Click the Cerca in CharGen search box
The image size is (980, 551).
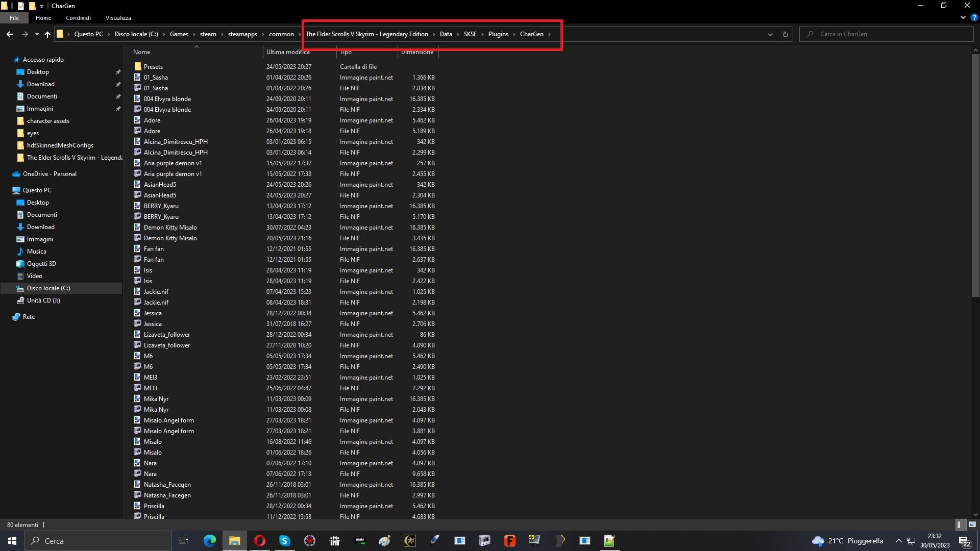(887, 34)
